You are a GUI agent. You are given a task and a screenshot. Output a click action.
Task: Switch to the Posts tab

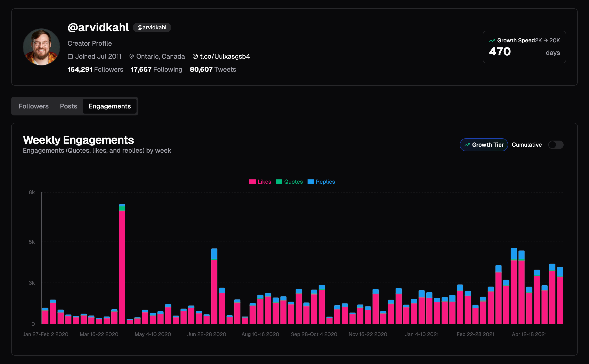[x=68, y=106]
